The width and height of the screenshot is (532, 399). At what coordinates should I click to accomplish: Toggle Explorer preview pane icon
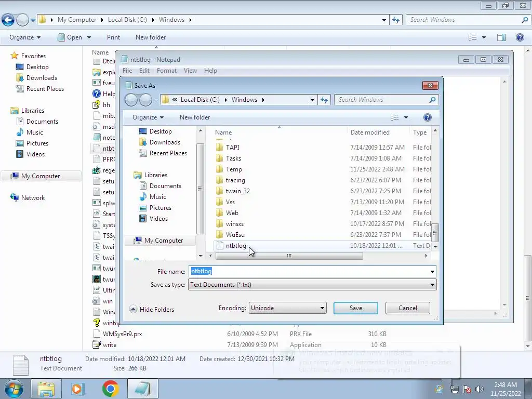pyautogui.click(x=501, y=37)
